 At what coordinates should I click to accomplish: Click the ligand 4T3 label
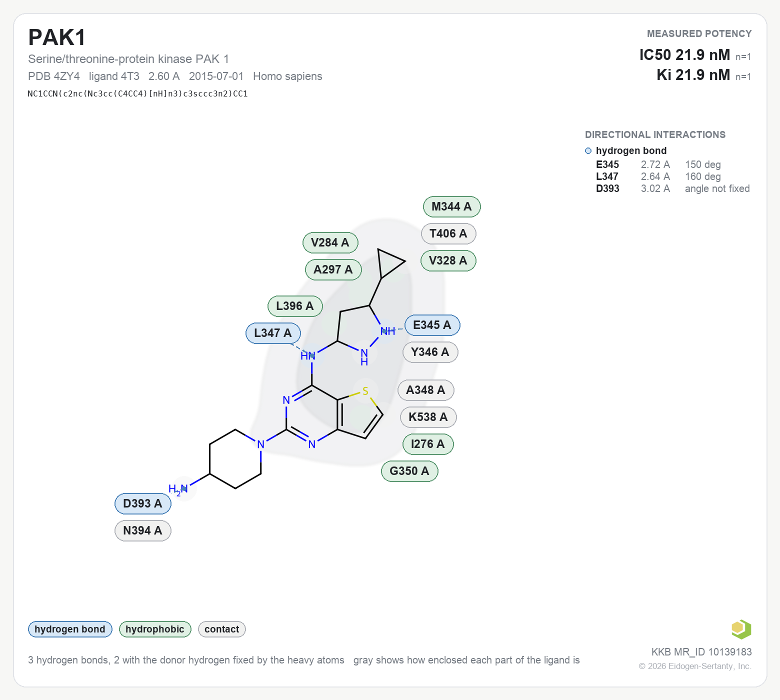114,76
